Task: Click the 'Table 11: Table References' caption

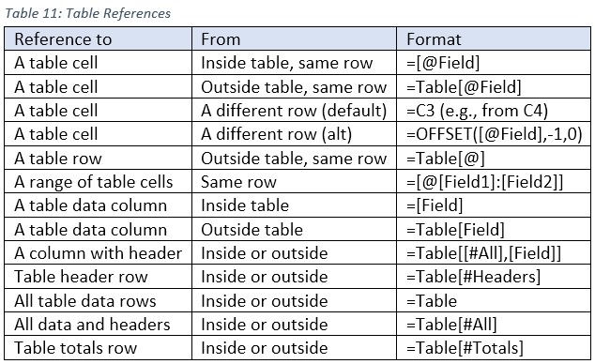Action: pyautogui.click(x=88, y=13)
